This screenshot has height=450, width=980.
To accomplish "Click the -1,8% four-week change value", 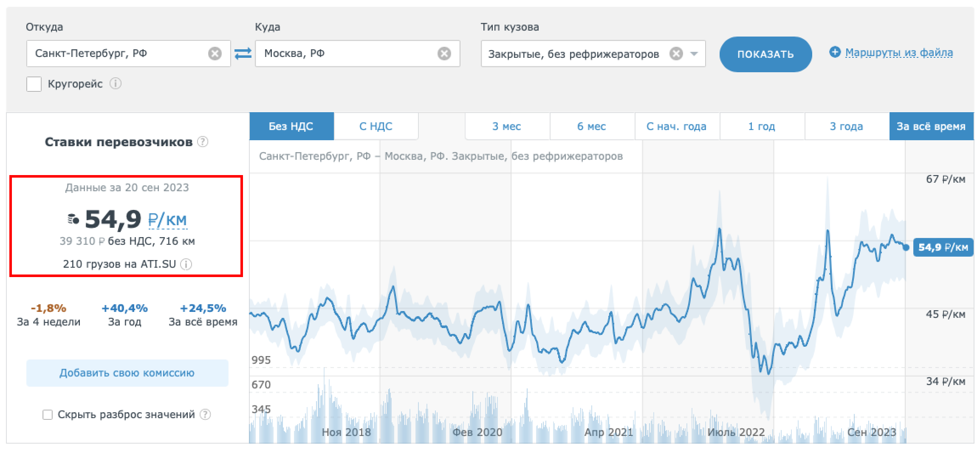I will click(x=48, y=308).
